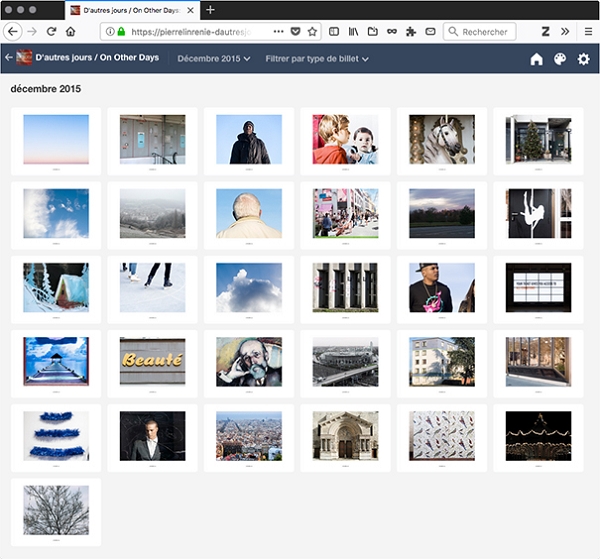The image size is (600, 559).
Task: Show more toolbar items with chevron
Action: pos(565,32)
